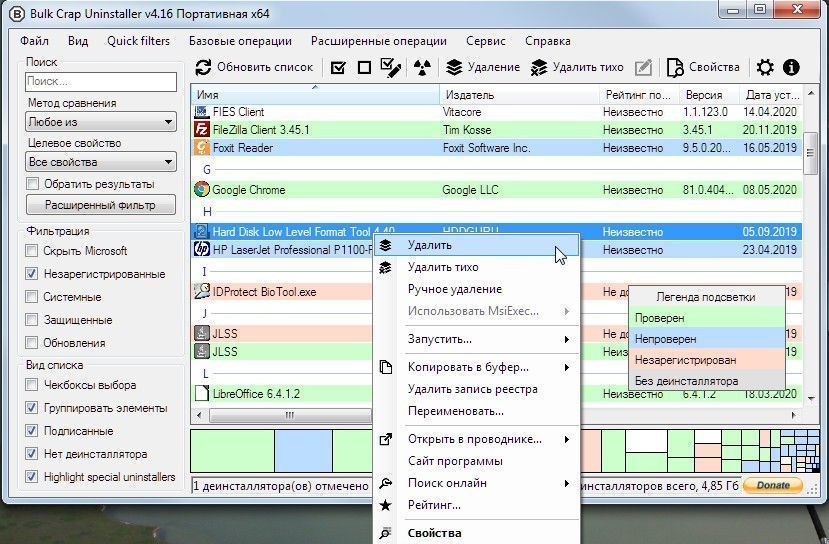Image resolution: width=829 pixels, height=544 pixels.
Task: Choose Сайт программы in the context menu
Action: pos(476,461)
